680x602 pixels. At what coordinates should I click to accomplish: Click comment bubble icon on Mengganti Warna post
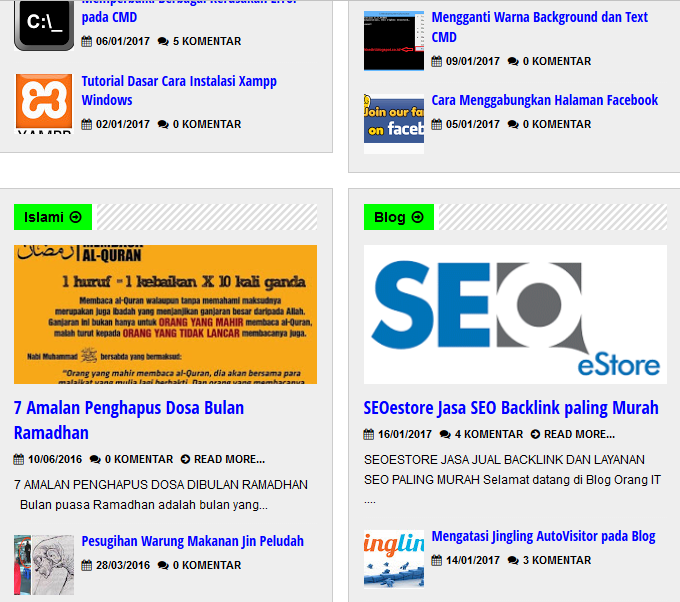[x=513, y=62]
